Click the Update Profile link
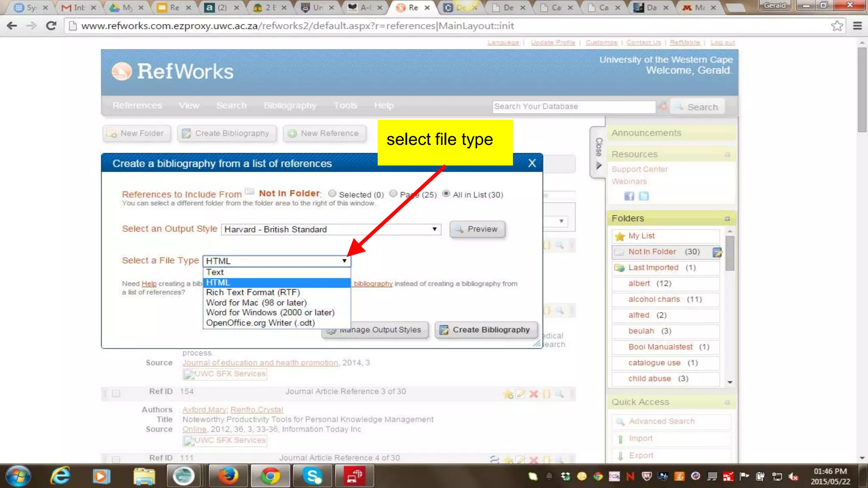This screenshot has width=868, height=488. [553, 42]
